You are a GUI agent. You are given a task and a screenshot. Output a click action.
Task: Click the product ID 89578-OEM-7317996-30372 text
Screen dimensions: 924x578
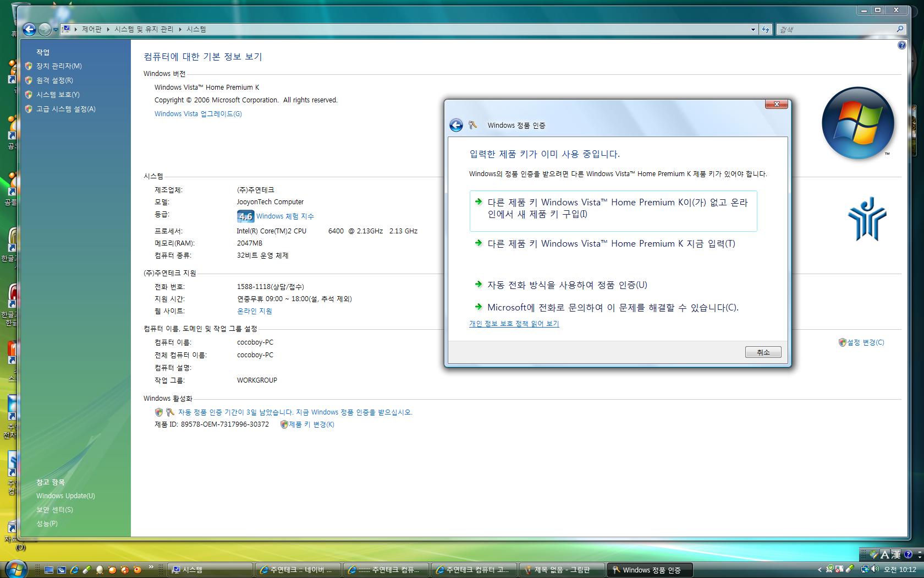click(225, 424)
